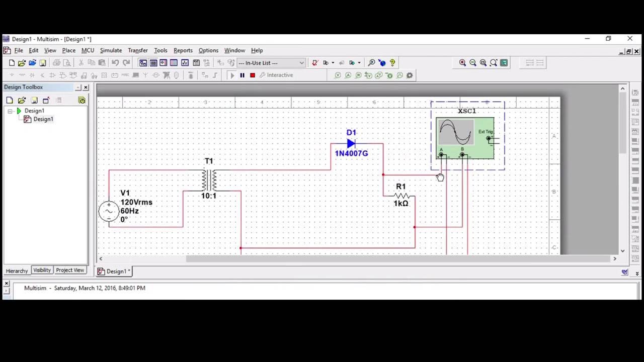644x362 pixels.
Task: Expand the forward annotate dropdown arrow
Action: pos(359,63)
